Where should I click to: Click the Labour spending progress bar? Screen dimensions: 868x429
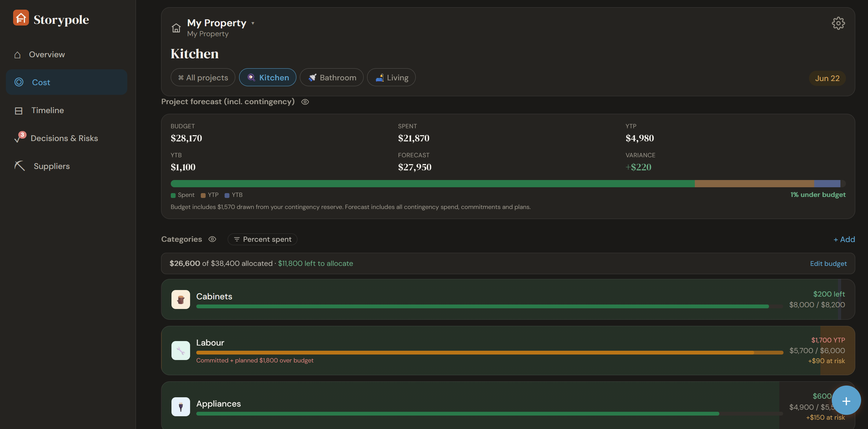490,352
